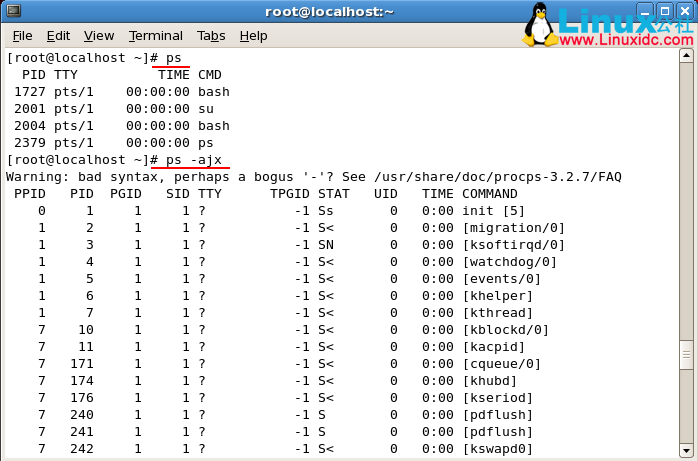The image size is (698, 461).
Task: Click the Ss status of init
Action: 326,211
